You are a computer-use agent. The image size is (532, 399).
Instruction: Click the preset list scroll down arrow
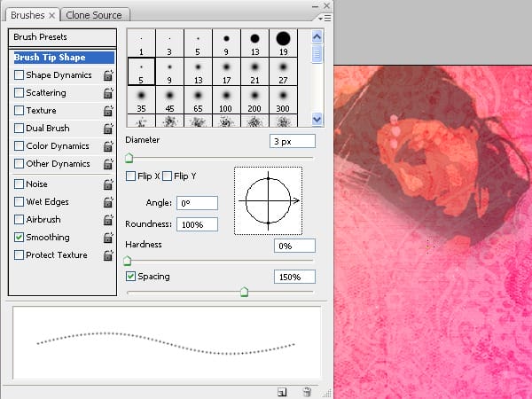[317, 119]
